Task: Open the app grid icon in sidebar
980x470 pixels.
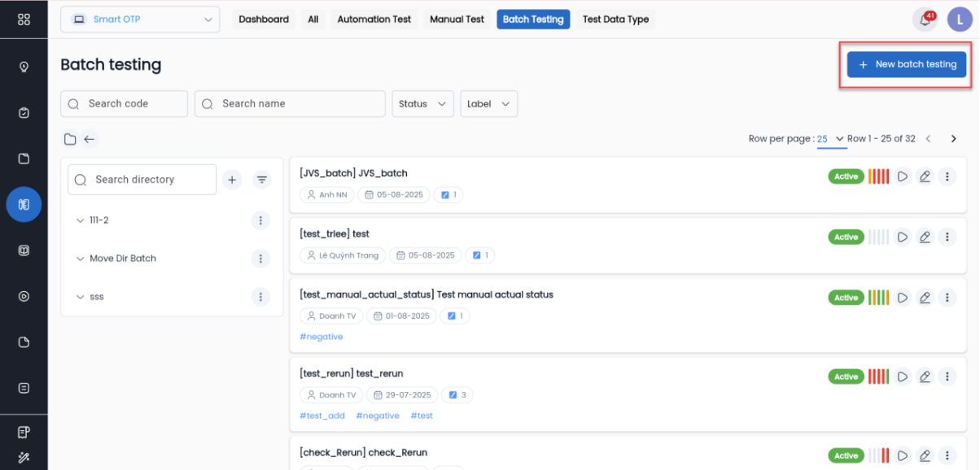Action: 24,20
